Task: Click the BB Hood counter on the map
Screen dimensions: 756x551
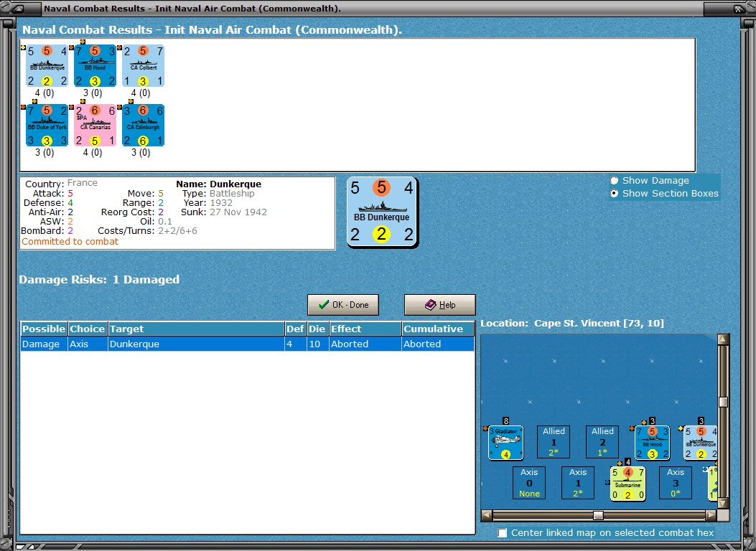Action: pos(653,443)
